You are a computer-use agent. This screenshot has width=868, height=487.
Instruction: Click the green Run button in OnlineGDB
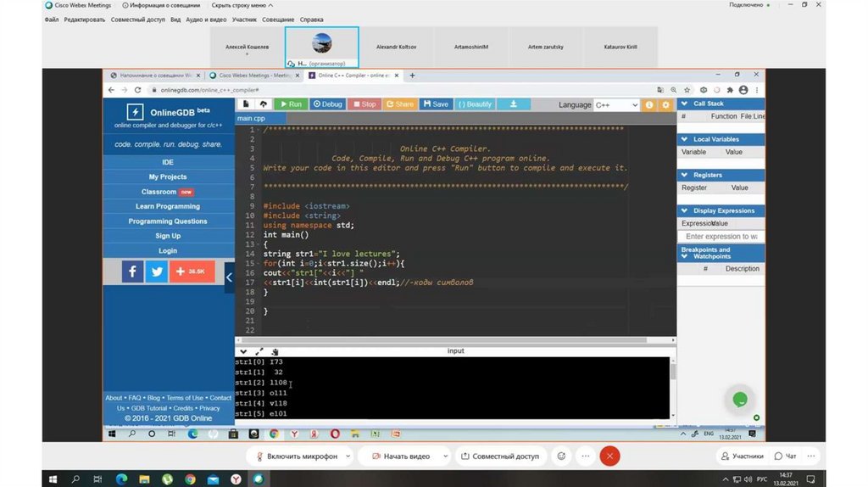pos(290,104)
